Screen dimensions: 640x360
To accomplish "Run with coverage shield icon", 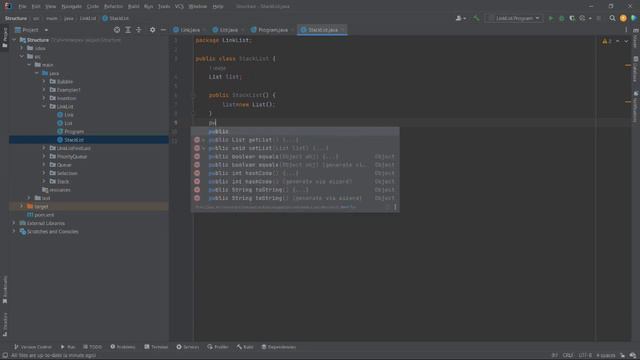I will (x=572, y=18).
